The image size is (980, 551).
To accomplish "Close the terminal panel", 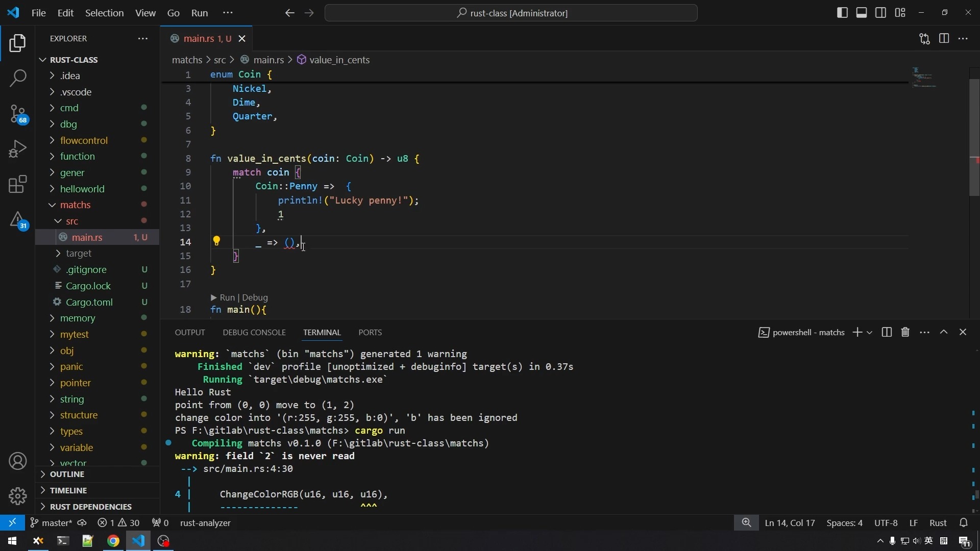I will tap(963, 332).
